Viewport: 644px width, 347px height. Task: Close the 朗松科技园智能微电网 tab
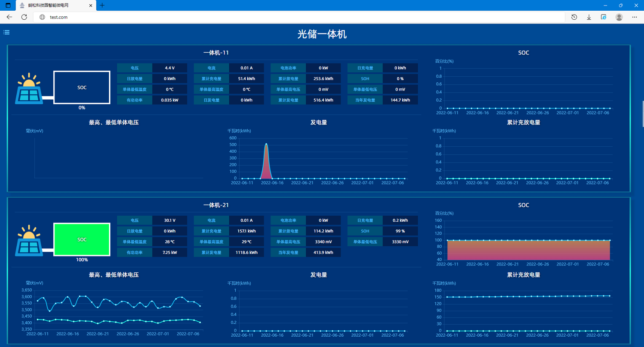91,6
